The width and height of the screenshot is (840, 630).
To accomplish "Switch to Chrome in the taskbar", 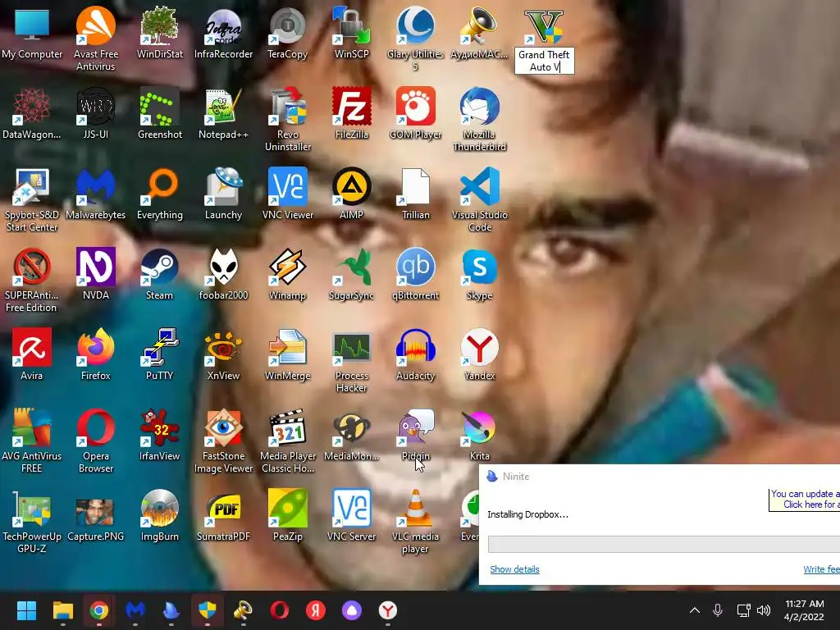I will click(98, 610).
